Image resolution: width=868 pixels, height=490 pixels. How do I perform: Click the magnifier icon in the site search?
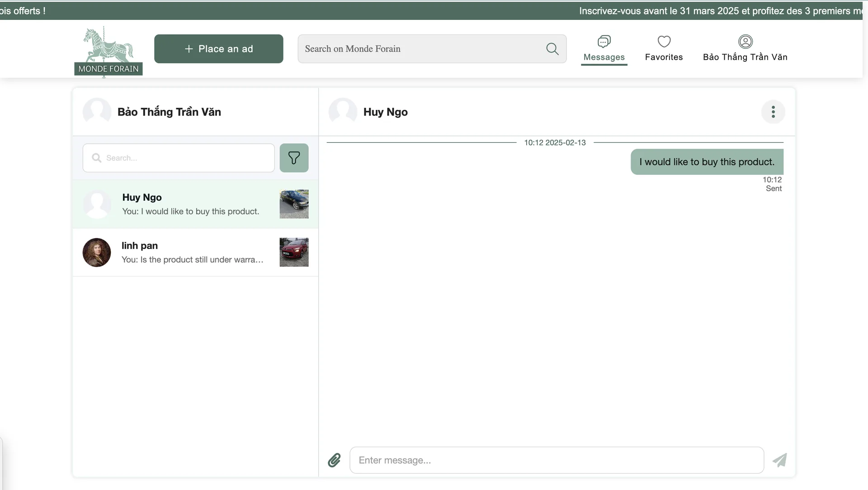click(552, 49)
